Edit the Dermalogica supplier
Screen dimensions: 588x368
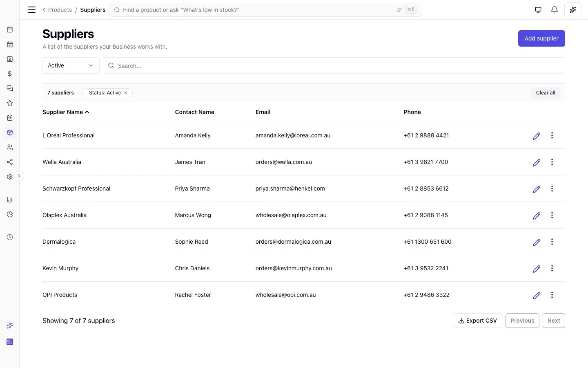pos(537,242)
